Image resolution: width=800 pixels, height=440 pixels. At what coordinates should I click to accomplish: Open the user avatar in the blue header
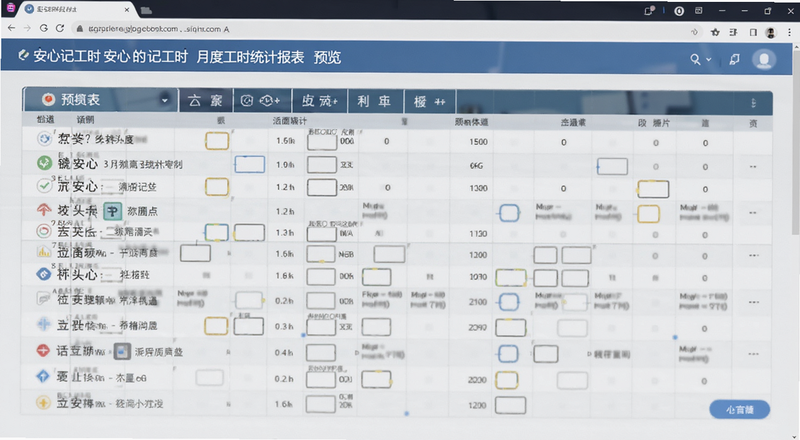click(764, 59)
